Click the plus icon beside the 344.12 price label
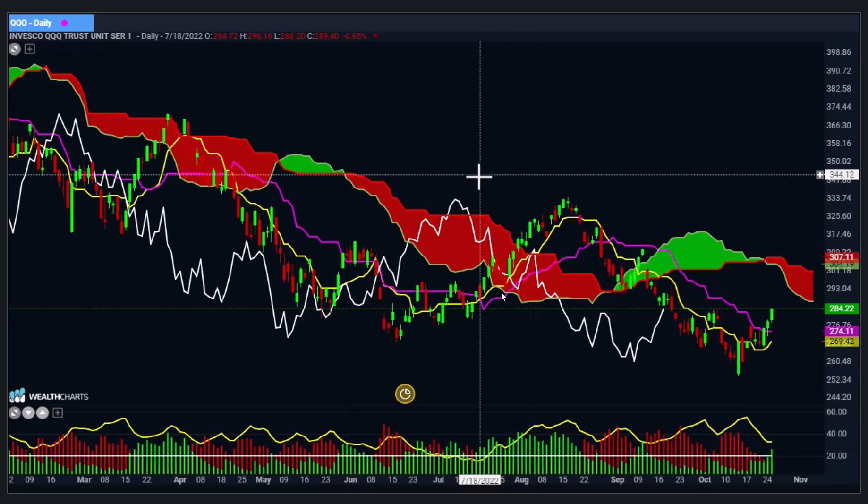 pyautogui.click(x=820, y=175)
